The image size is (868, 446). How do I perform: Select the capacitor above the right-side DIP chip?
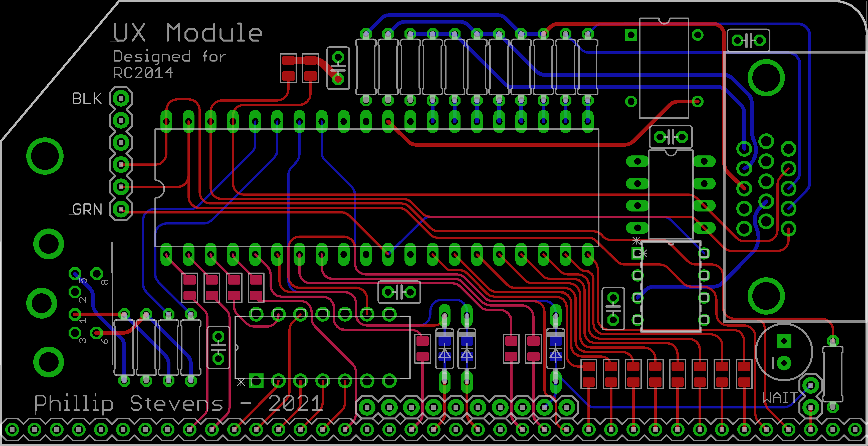671,137
